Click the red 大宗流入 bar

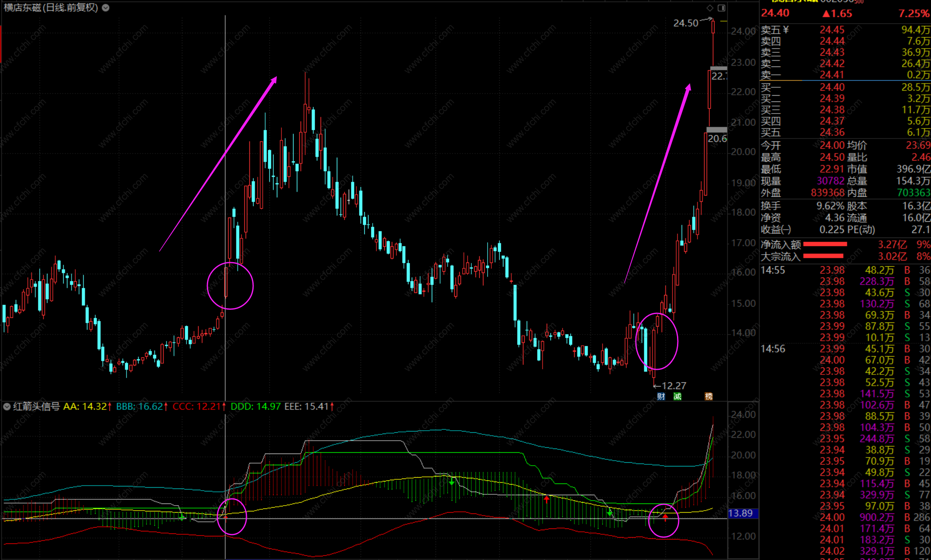click(x=823, y=256)
